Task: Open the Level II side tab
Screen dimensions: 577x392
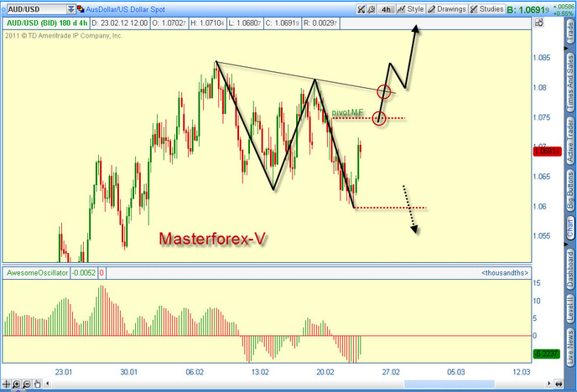Action: tap(570, 311)
